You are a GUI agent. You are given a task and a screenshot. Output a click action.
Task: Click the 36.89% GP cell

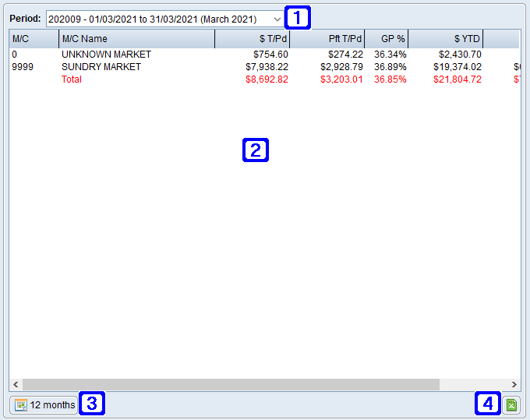(390, 67)
